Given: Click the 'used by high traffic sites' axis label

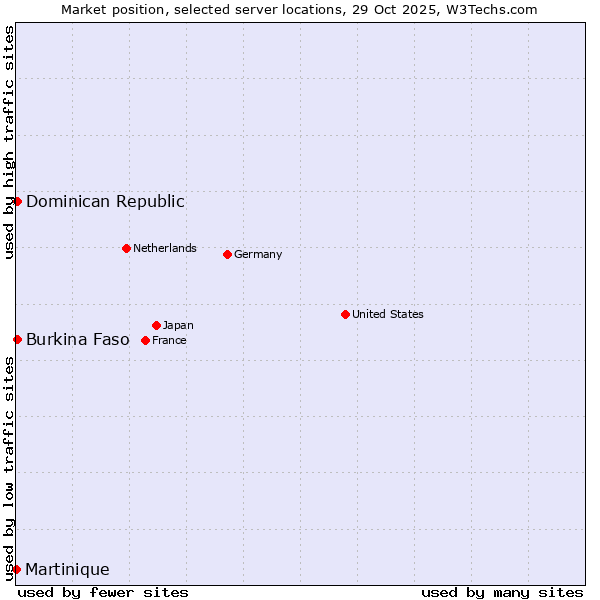Looking at the screenshot, I should [x=9, y=142].
